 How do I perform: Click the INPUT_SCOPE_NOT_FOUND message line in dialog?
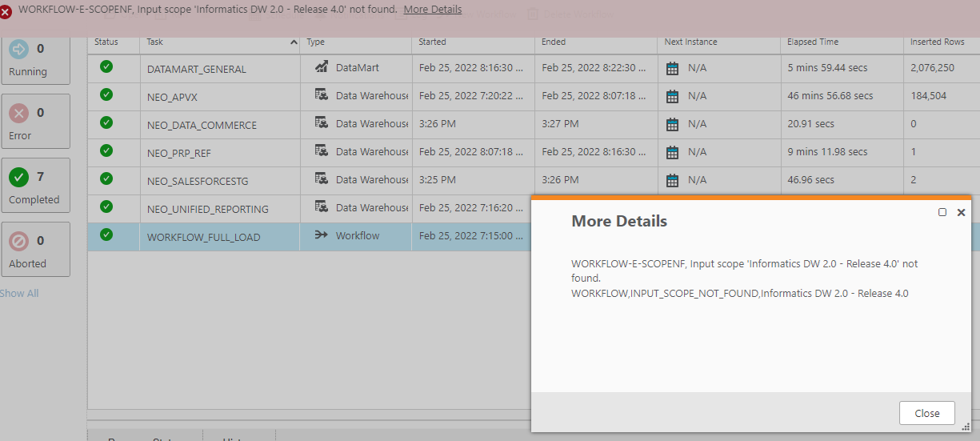pos(740,294)
